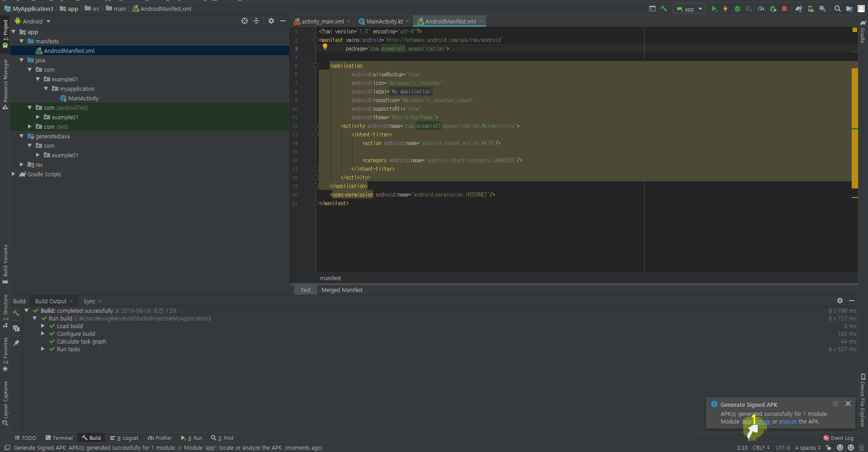Click the analyze link in APK notification

[788, 422]
